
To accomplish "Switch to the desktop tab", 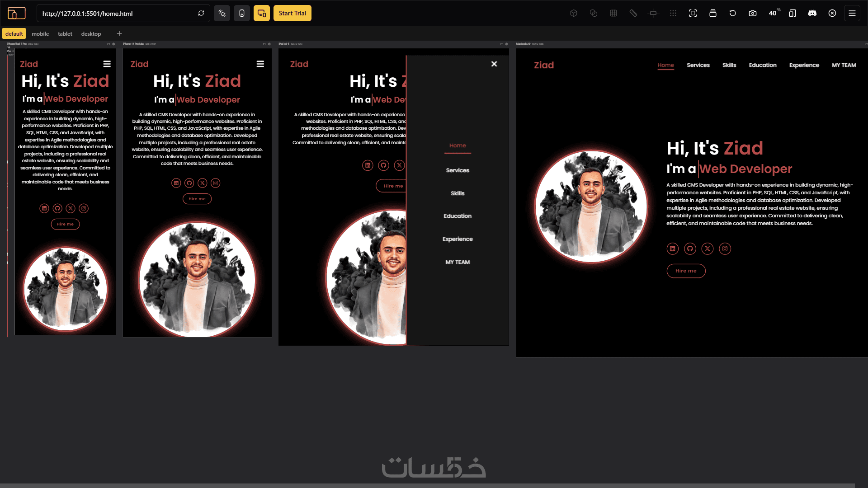I will pyautogui.click(x=91, y=34).
